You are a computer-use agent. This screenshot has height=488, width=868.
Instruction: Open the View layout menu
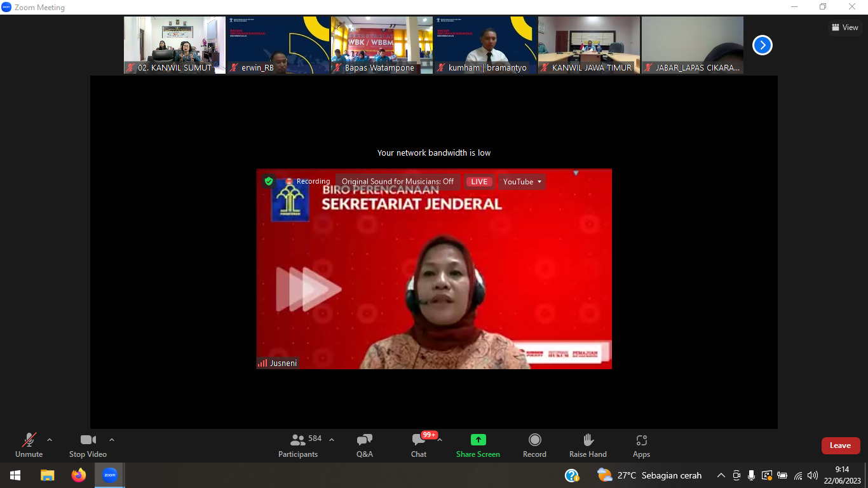844,27
